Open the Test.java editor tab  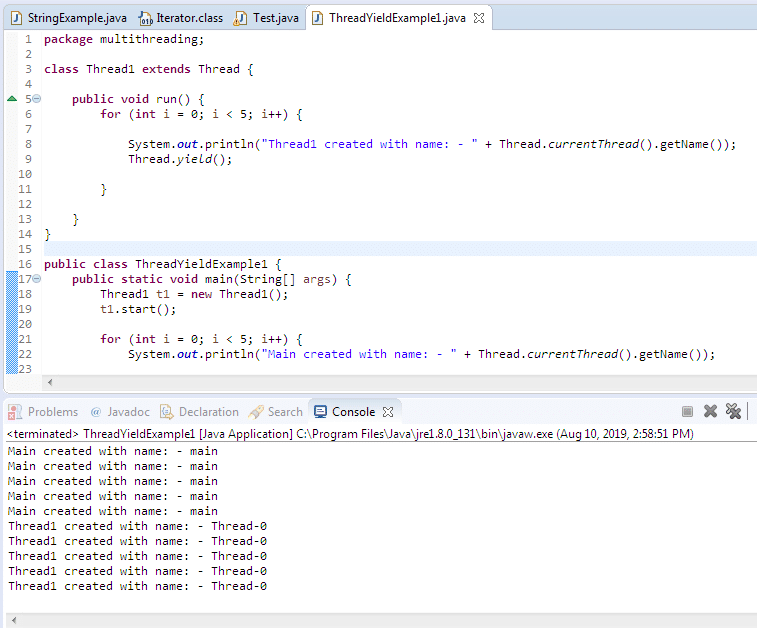(x=275, y=18)
